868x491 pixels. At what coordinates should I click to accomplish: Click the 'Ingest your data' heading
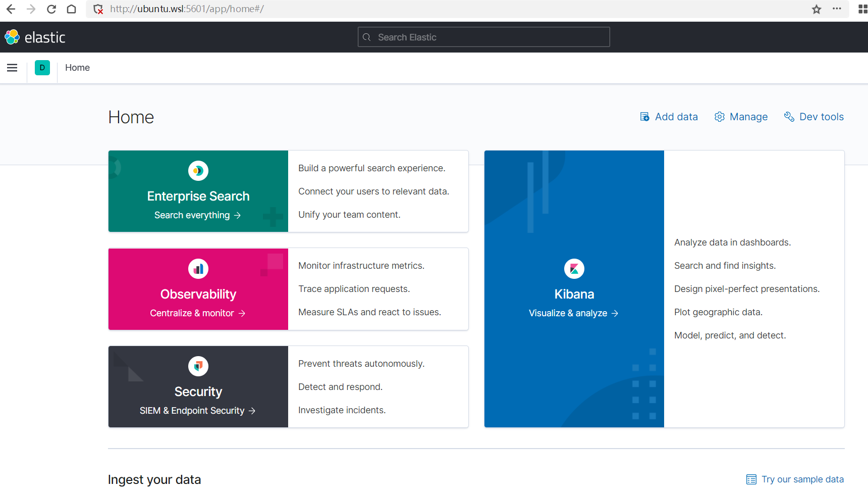click(x=154, y=479)
